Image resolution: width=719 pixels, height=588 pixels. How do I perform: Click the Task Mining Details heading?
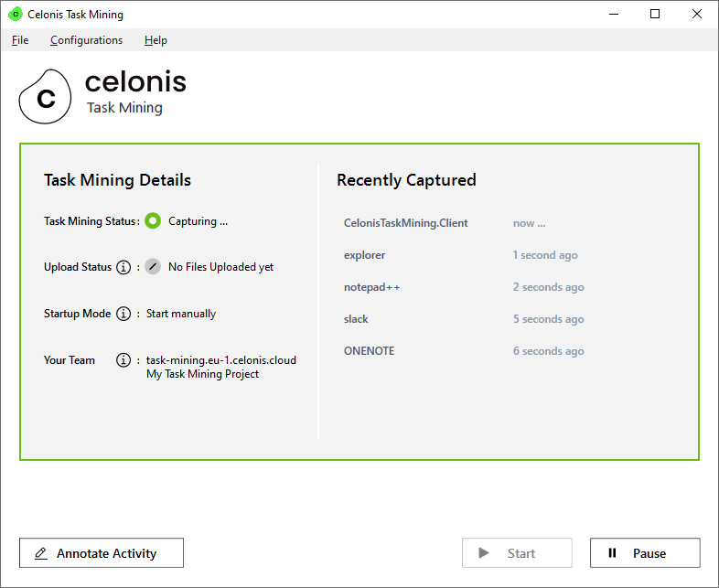[117, 180]
